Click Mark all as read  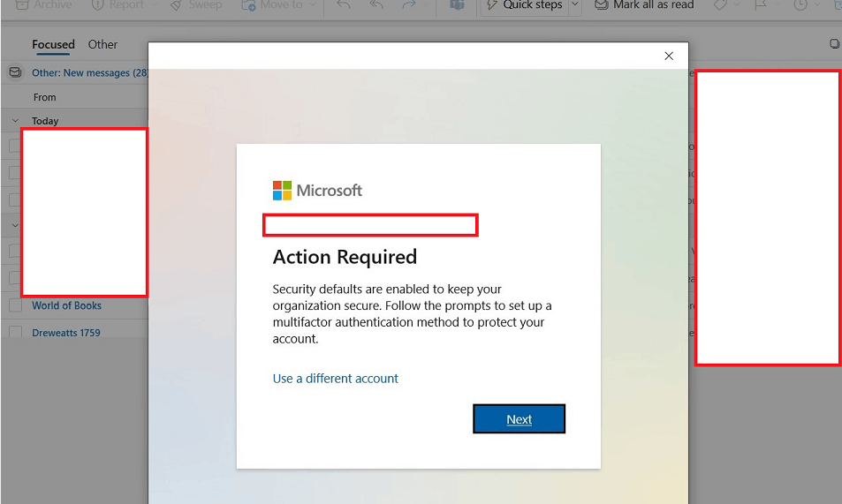(644, 4)
